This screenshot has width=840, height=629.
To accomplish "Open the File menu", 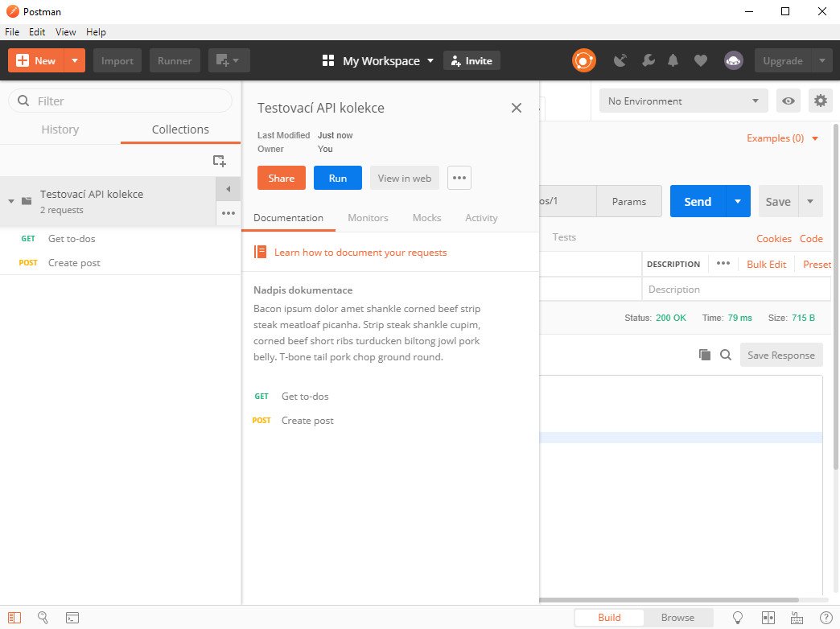I will (x=12, y=31).
